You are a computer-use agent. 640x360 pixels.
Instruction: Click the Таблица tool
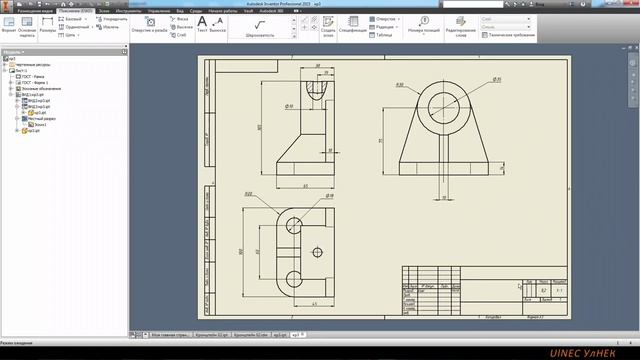pos(380,35)
